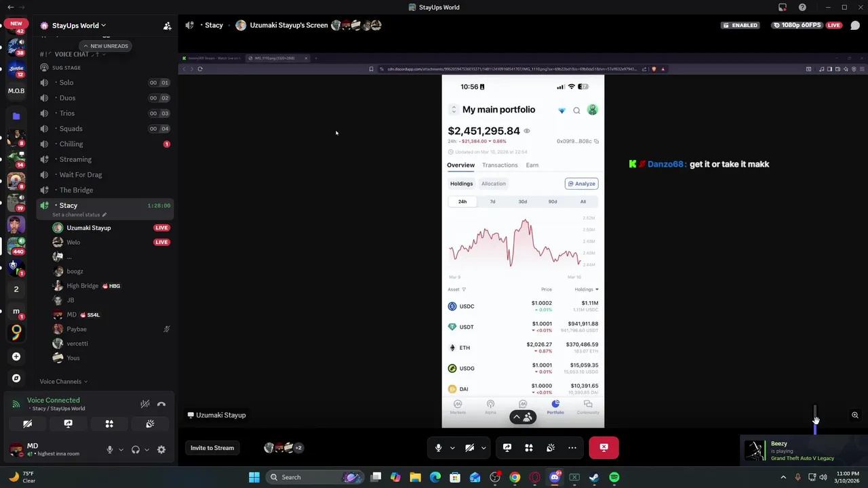Select the Overview tab in streamed app

(x=460, y=165)
